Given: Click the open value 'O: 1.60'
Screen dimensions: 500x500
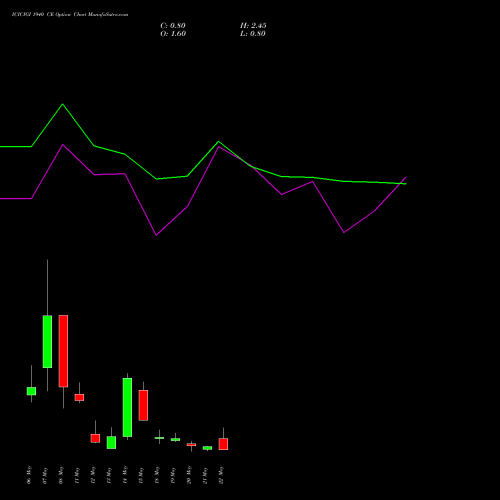Looking at the screenshot, I should (x=173, y=34).
